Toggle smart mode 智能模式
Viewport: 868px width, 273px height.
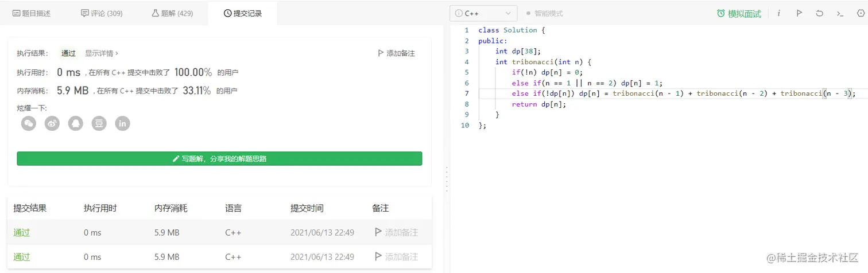(x=544, y=13)
